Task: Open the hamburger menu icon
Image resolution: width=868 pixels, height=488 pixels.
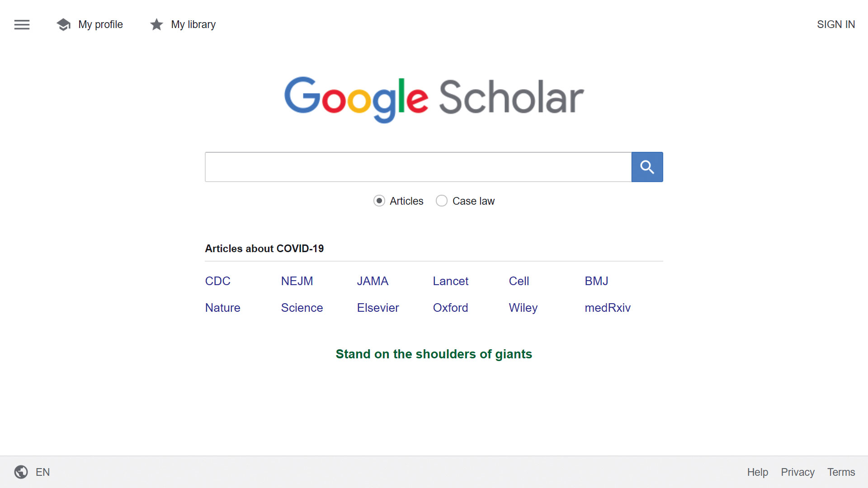Action: [x=22, y=24]
